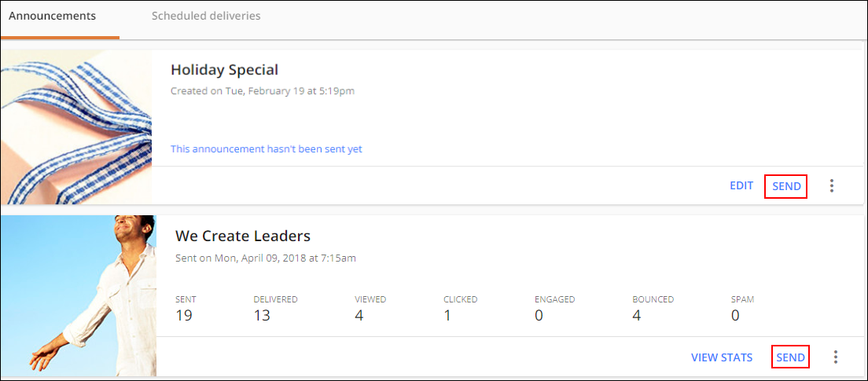Click "This announcement hasn't been sent yet" text
The height and width of the screenshot is (381, 868).
267,148
